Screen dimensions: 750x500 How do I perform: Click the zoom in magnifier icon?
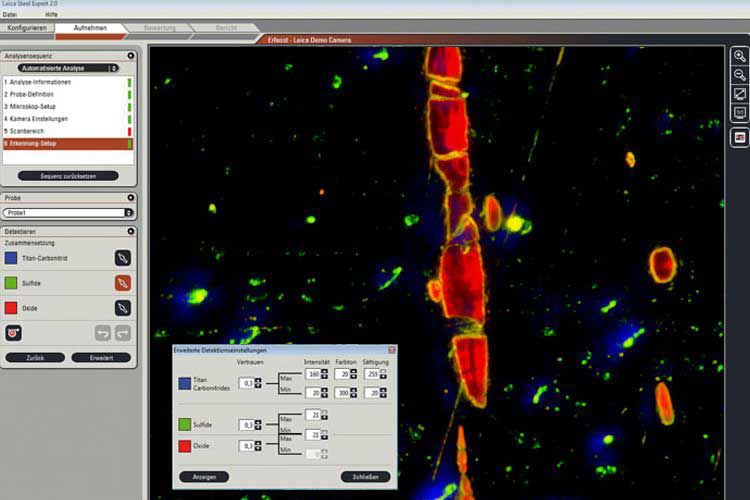click(x=740, y=56)
